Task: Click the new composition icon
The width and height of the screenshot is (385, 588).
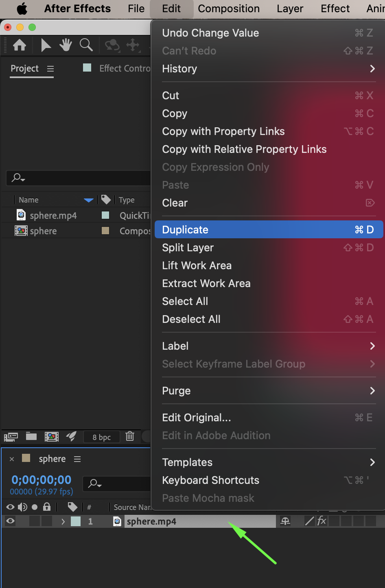Action: [51, 437]
